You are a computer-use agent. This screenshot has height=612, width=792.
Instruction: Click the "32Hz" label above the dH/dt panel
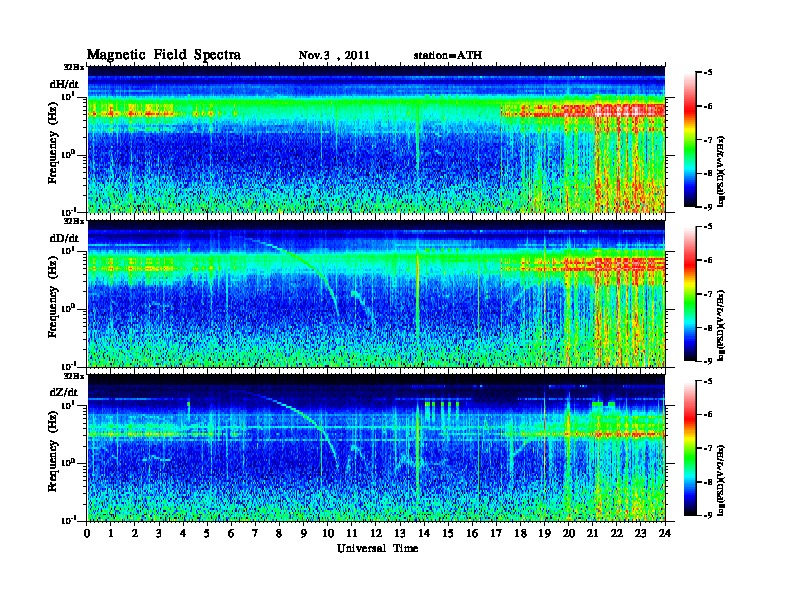point(74,67)
